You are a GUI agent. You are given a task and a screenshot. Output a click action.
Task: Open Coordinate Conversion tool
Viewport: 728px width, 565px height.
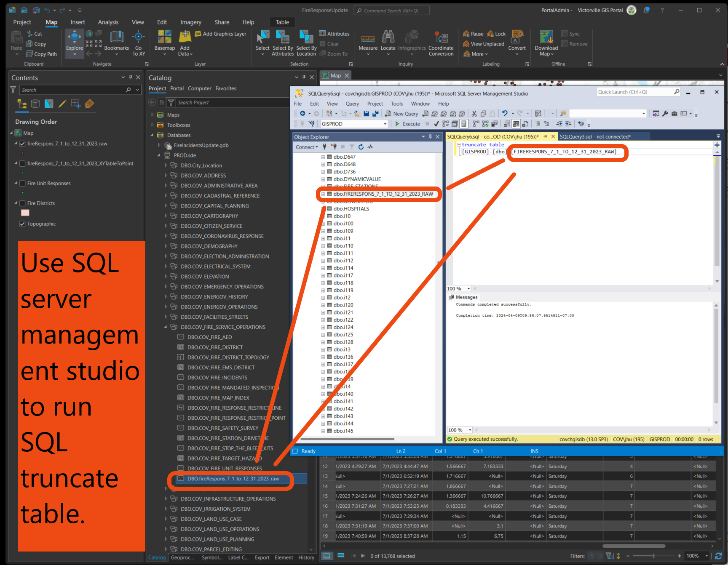(441, 42)
